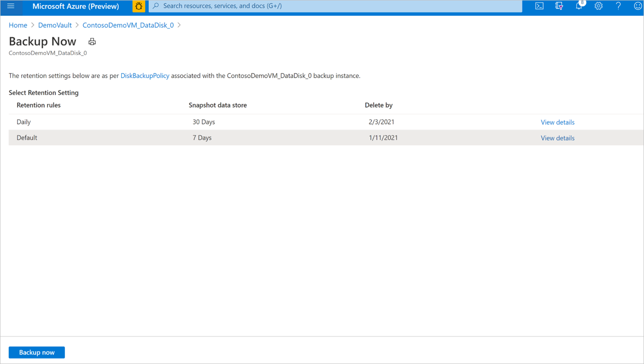Navigate to DemoVault breadcrumb

[55, 25]
